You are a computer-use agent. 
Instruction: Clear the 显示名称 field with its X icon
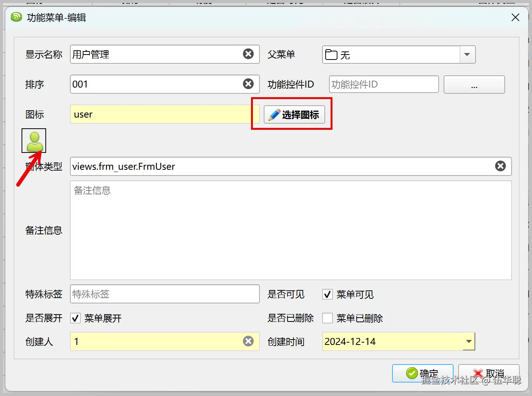248,54
